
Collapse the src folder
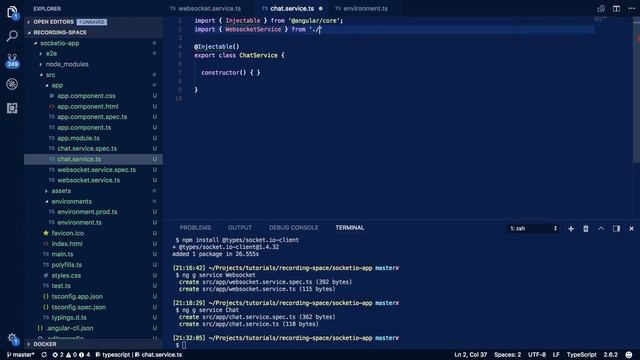coord(50,75)
